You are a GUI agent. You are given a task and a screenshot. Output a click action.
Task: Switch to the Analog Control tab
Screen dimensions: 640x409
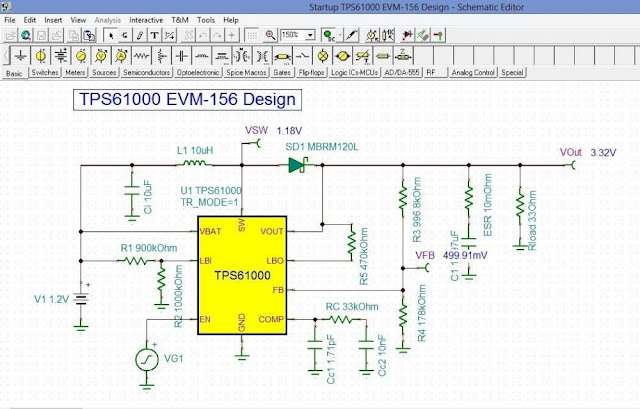(473, 73)
